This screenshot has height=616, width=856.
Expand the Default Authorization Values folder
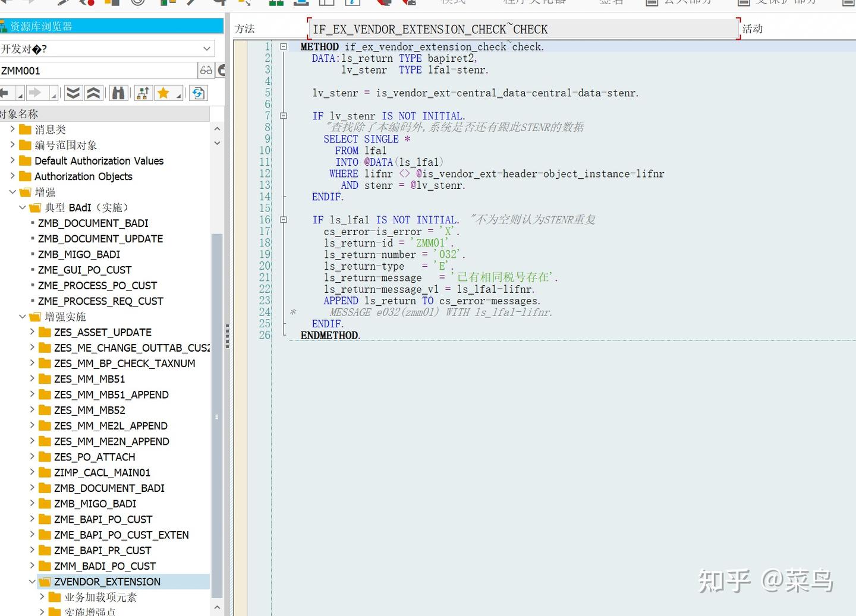pyautogui.click(x=12, y=160)
